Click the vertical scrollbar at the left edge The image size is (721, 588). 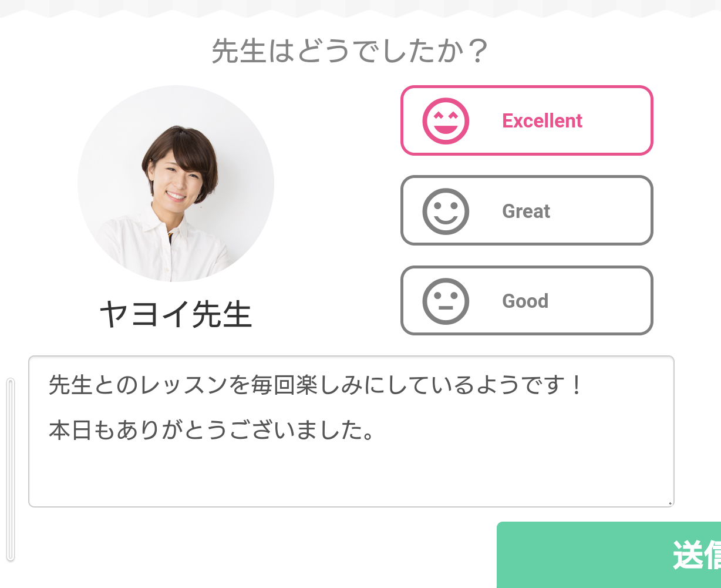pyautogui.click(x=10, y=469)
